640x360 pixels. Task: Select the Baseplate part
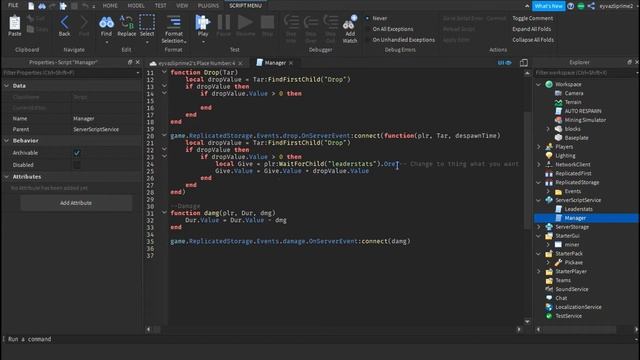pos(576,138)
